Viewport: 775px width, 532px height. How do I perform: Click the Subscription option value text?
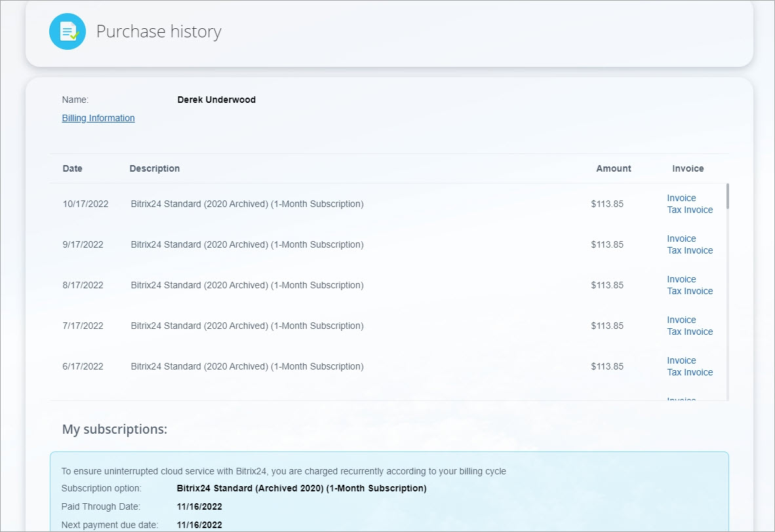[x=302, y=488]
